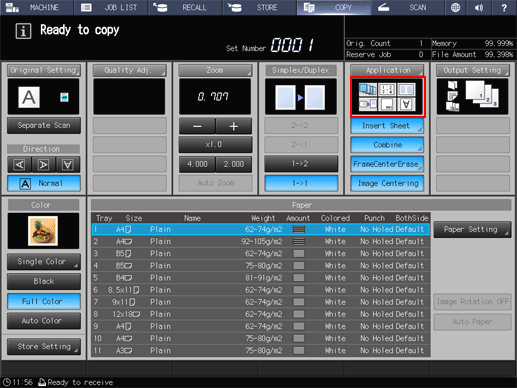Select Full Color mode
Image resolution: width=517 pixels, height=388 pixels.
click(44, 301)
